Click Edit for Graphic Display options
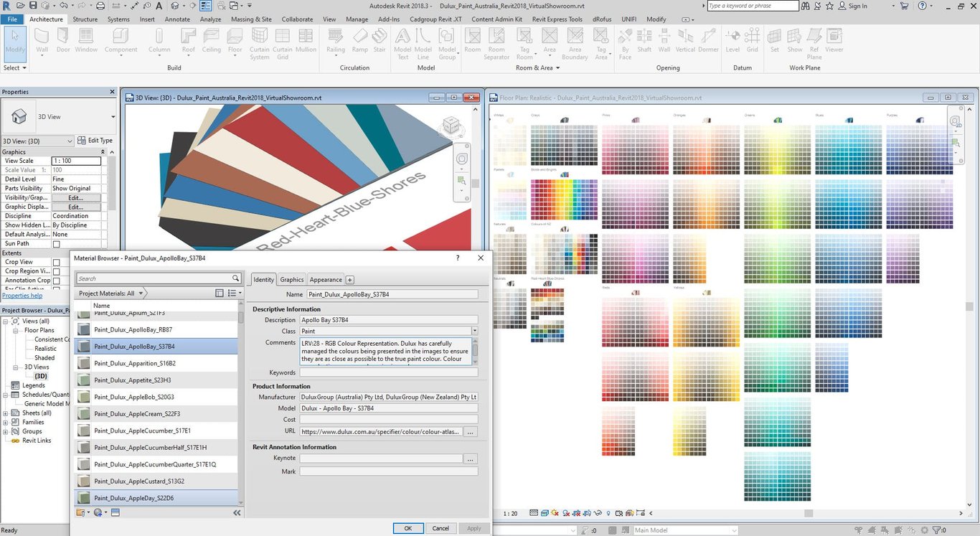This screenshot has height=536, width=980. (x=76, y=207)
